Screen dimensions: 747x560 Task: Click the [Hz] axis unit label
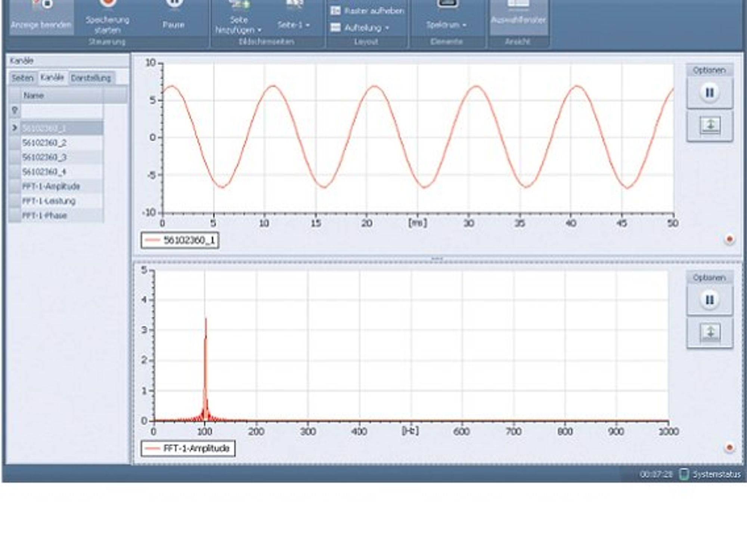point(410,431)
